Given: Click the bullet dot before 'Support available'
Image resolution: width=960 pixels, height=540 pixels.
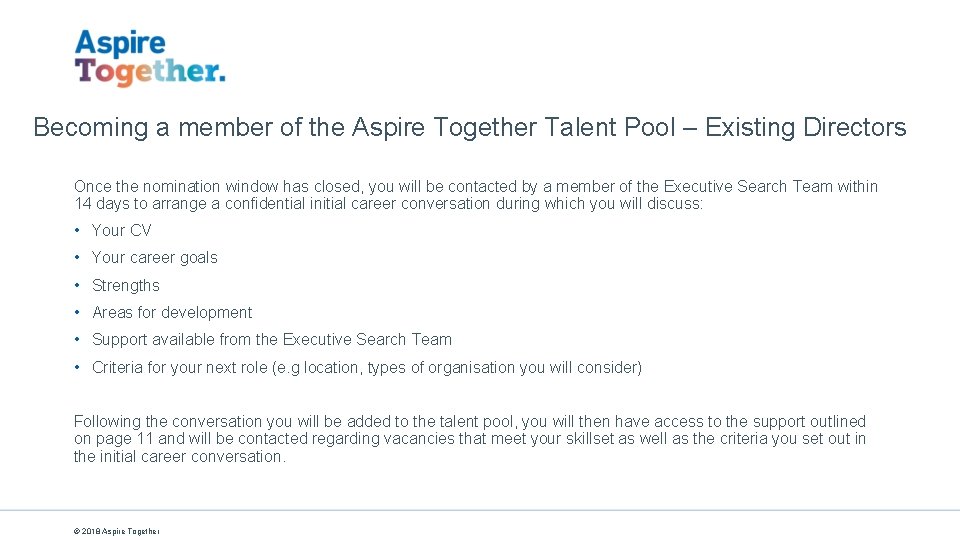Looking at the screenshot, I should click(x=78, y=340).
